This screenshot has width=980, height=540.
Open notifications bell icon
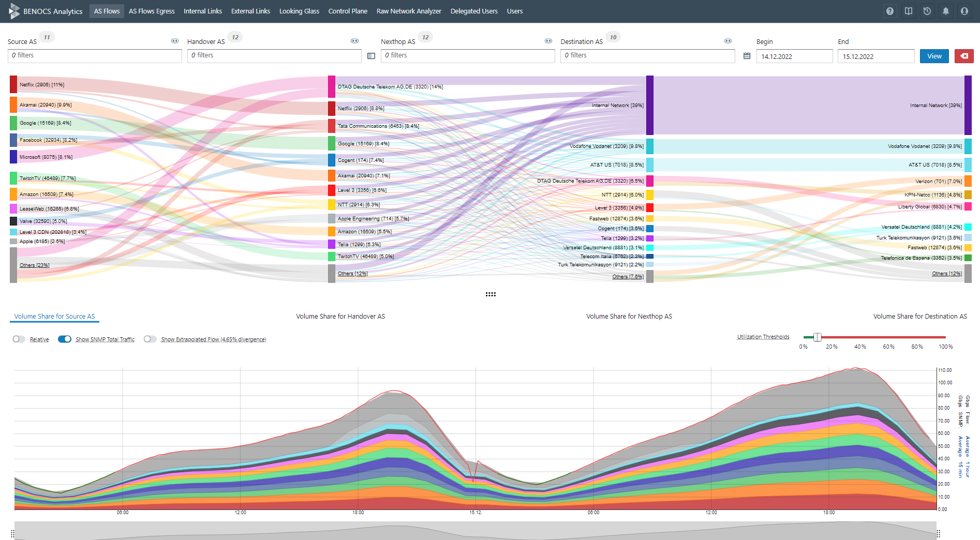pyautogui.click(x=945, y=11)
